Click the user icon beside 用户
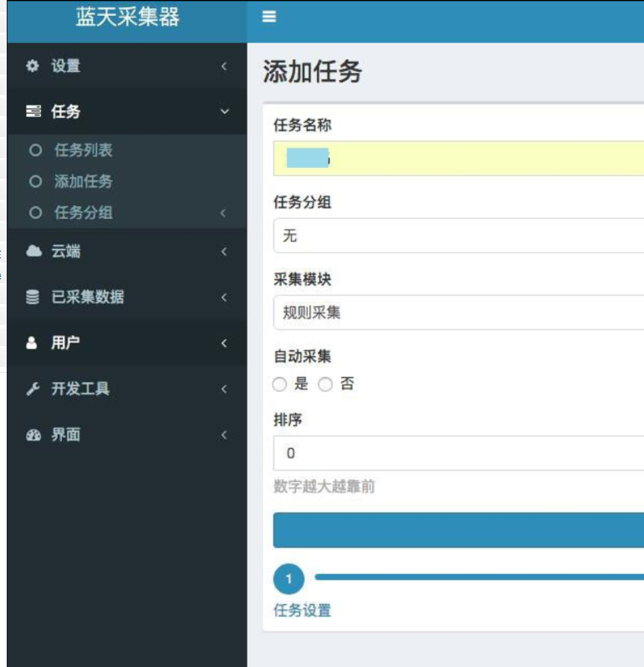Viewport: 644px width, 667px height. click(x=33, y=344)
